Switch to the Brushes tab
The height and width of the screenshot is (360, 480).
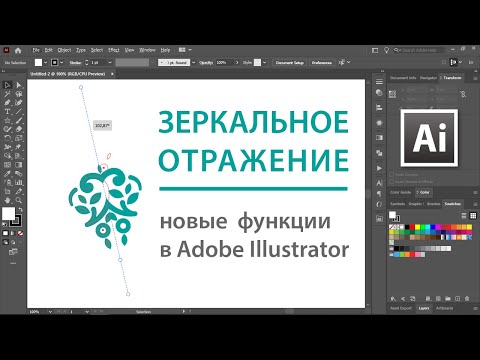coord(434,204)
